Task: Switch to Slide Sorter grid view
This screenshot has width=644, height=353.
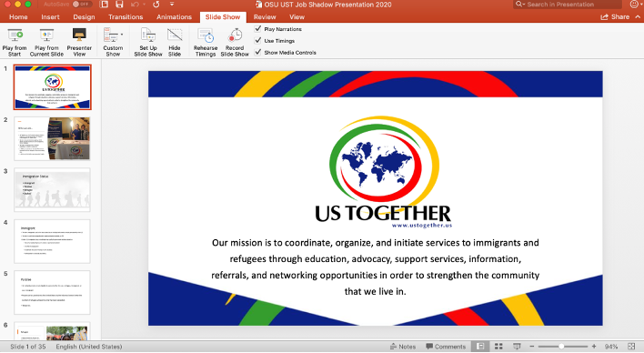Action: [498, 347]
